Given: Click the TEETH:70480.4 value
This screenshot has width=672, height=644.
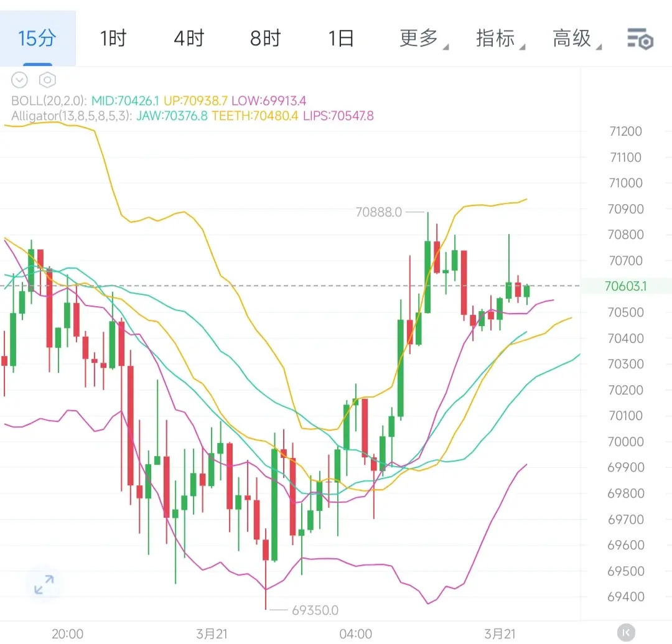Looking at the screenshot, I should click(x=254, y=116).
